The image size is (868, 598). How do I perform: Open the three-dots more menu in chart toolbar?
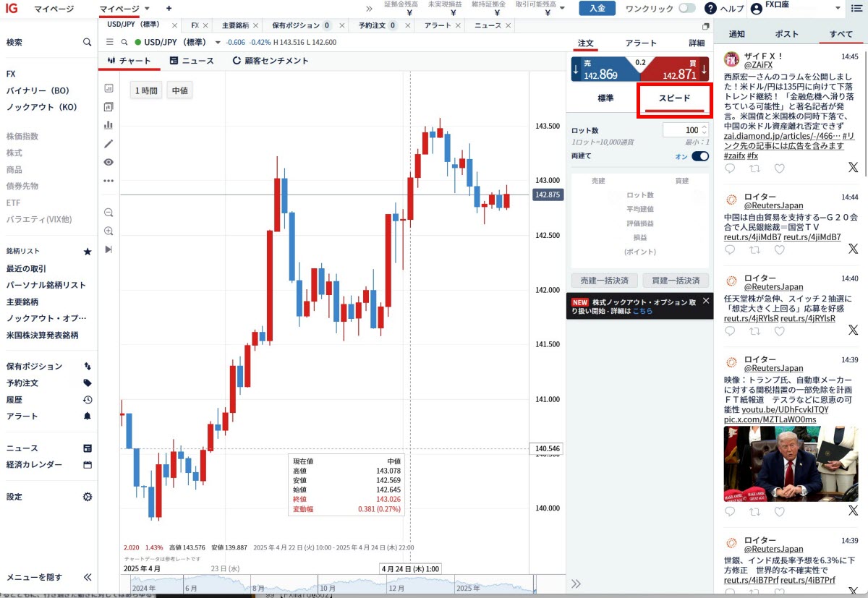pos(109,181)
